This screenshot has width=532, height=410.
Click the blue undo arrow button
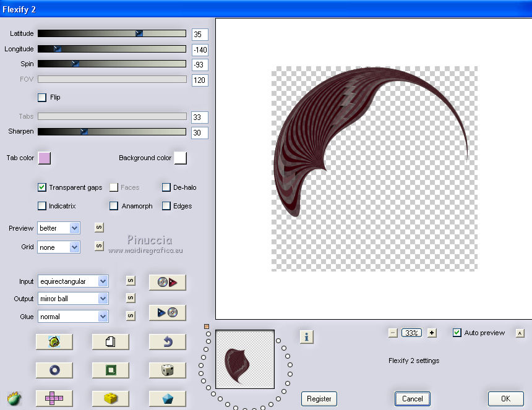(167, 341)
